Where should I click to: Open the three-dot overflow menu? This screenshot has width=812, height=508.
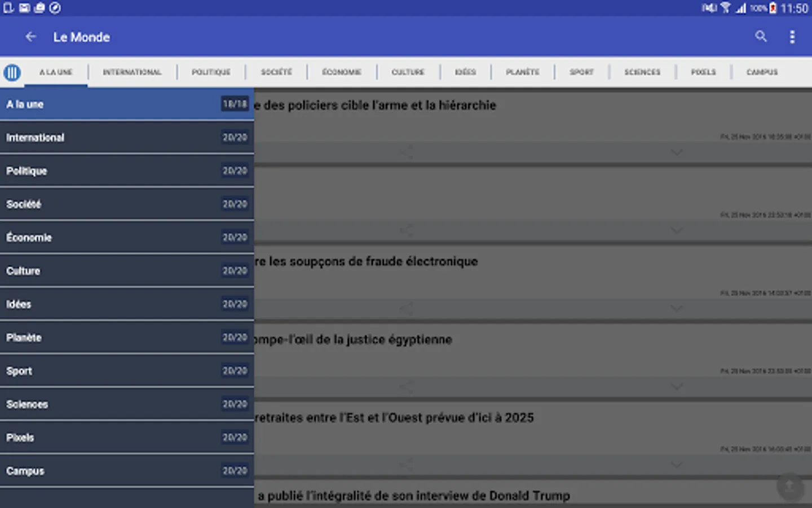[x=792, y=37]
